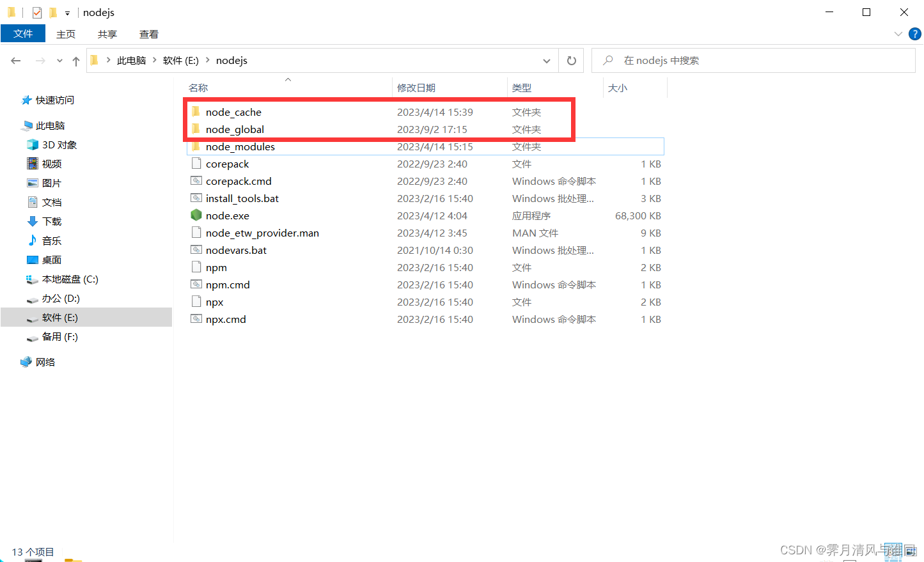This screenshot has width=924, height=562.
Task: Select 办公 (D:) drive in sidebar
Action: coord(61,299)
